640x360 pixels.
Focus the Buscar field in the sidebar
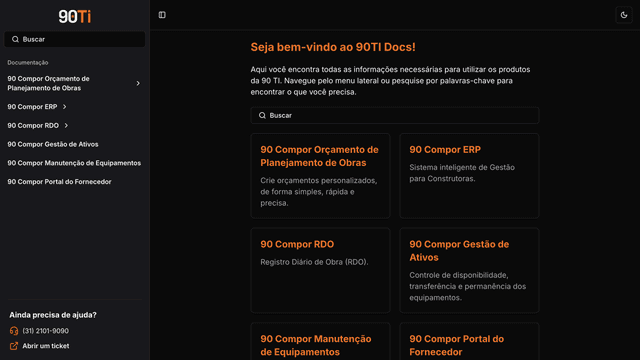coord(75,39)
